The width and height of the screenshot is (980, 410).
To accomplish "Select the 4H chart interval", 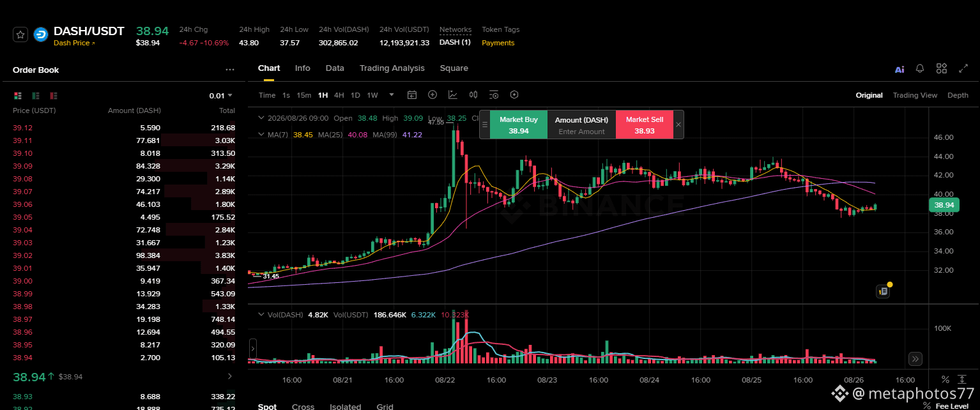I will point(339,95).
